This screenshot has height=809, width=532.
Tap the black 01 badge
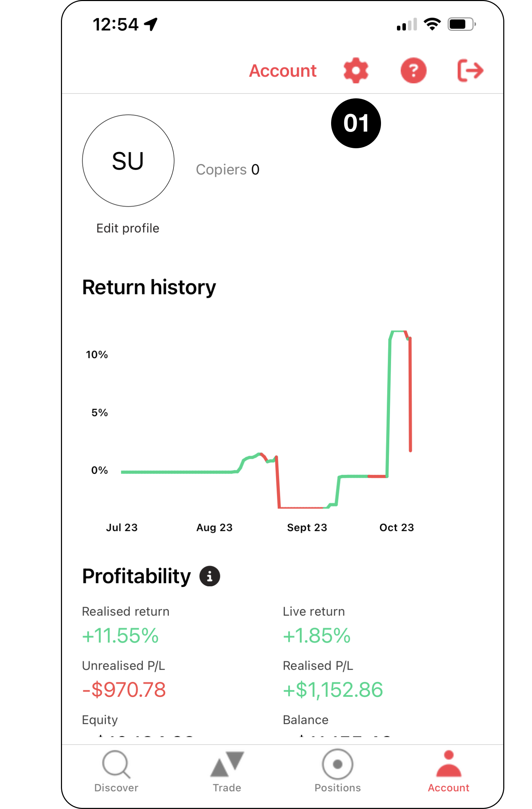point(356,123)
